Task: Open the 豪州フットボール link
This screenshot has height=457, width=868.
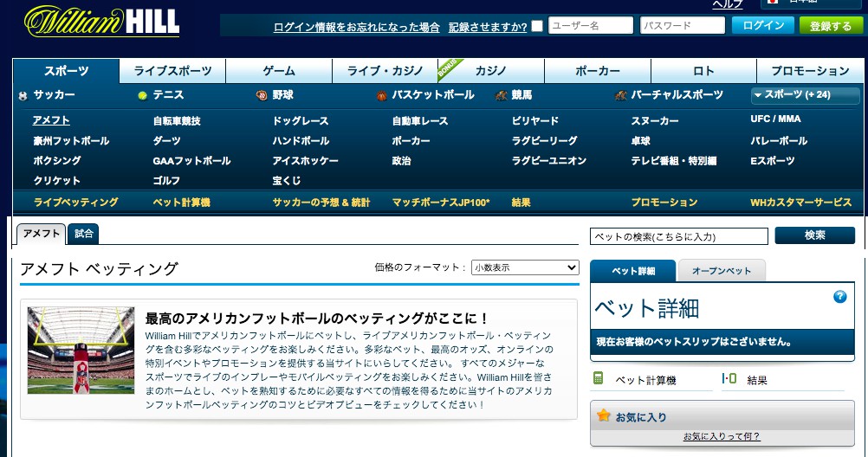Action: coord(71,140)
